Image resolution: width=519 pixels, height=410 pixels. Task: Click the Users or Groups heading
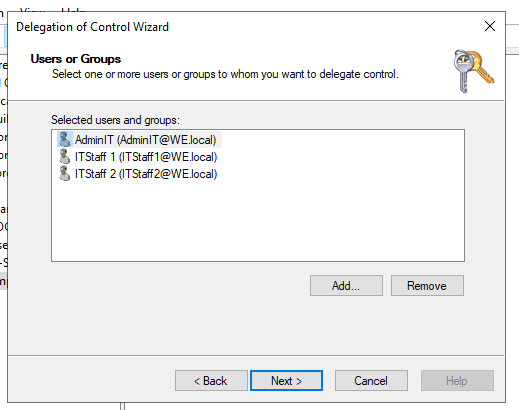[76, 59]
